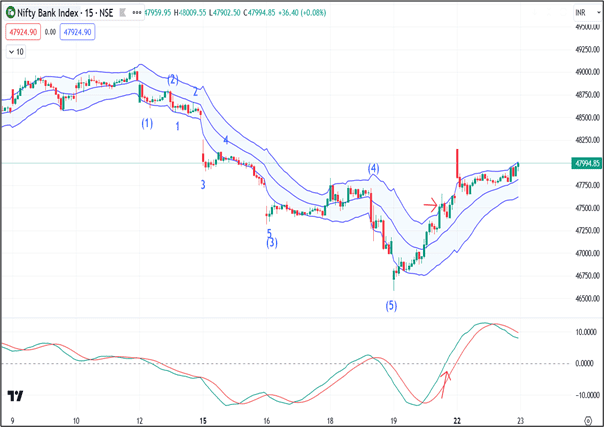Select the blue wave label 3 on chart
The image size is (604, 427).
(x=203, y=185)
